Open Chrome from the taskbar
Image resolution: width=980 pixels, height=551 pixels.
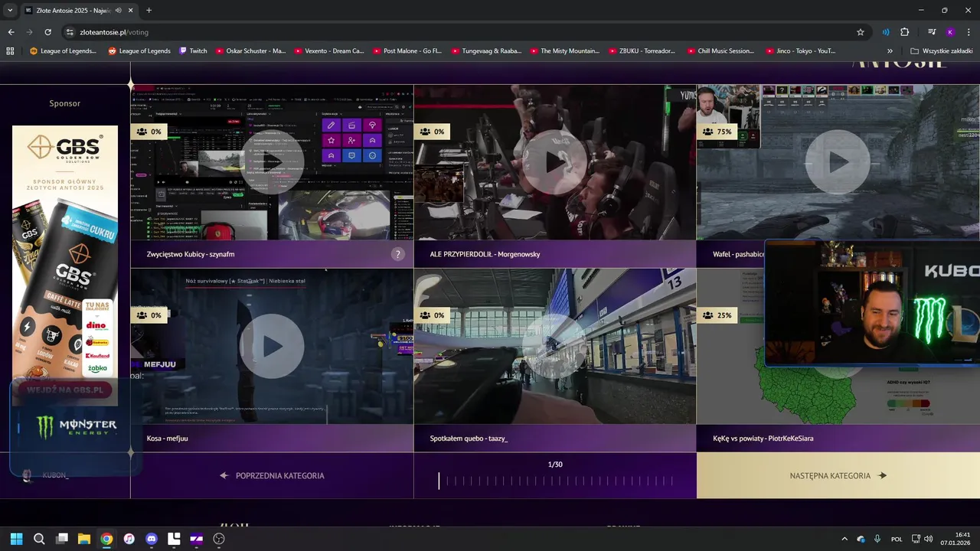(x=106, y=539)
